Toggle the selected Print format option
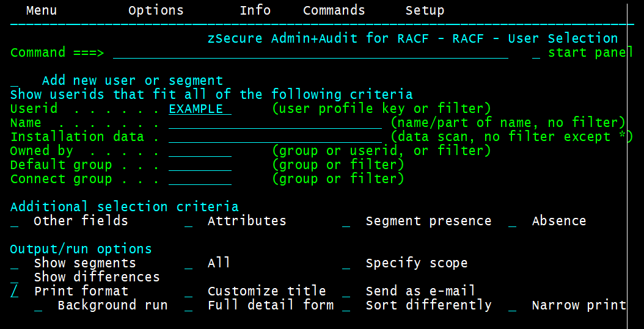The width and height of the screenshot is (644, 329). [x=15, y=291]
